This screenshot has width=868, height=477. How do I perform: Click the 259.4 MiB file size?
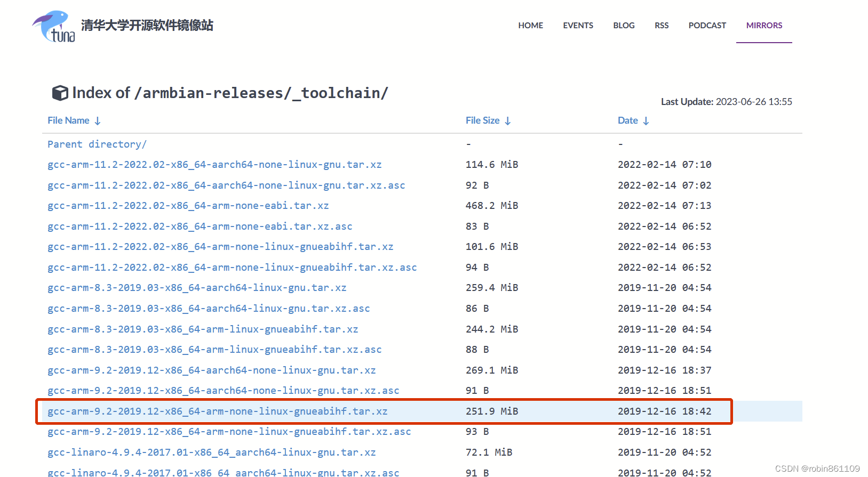pos(492,288)
